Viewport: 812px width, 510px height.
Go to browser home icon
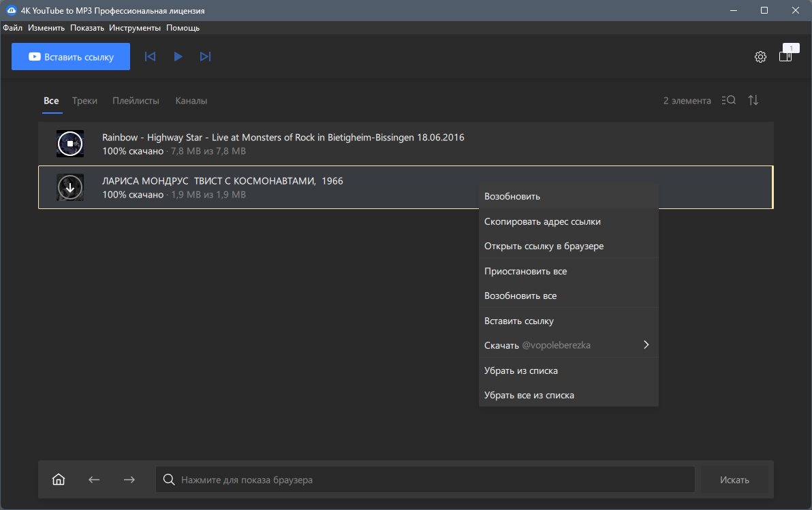pyautogui.click(x=59, y=479)
